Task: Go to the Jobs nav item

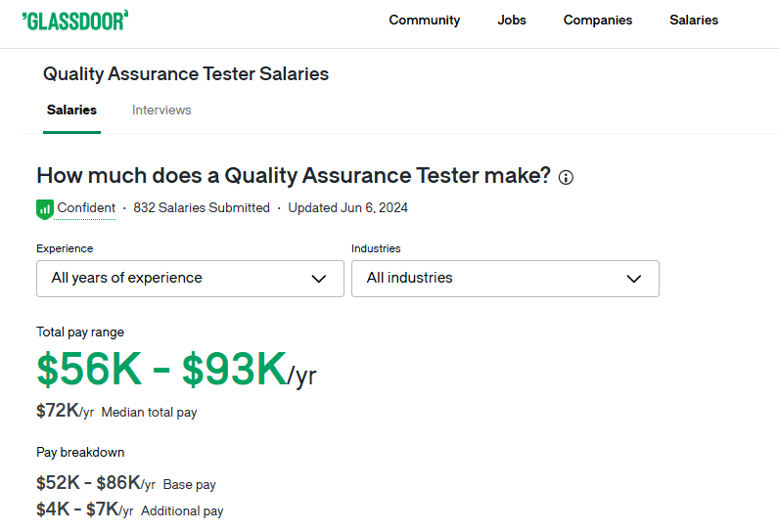Action: coord(511,20)
